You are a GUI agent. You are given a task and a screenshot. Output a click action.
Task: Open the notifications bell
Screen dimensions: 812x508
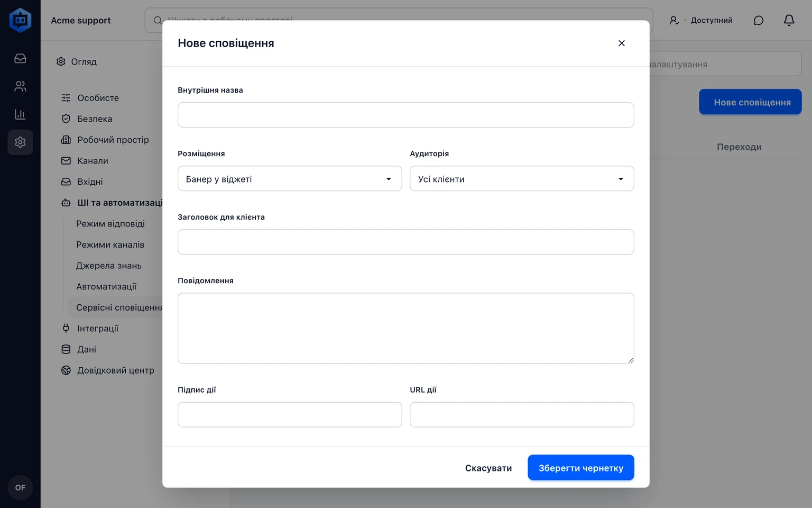[789, 20]
